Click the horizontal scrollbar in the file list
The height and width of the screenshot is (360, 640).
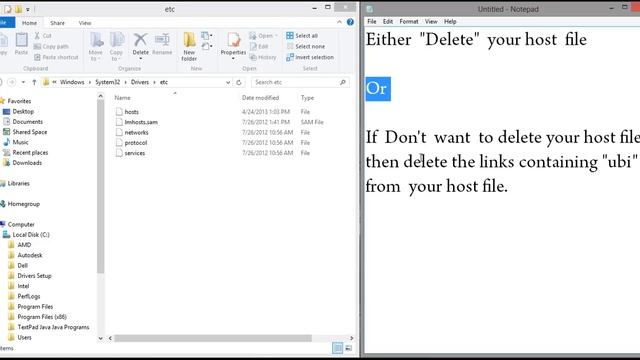pos(213,338)
